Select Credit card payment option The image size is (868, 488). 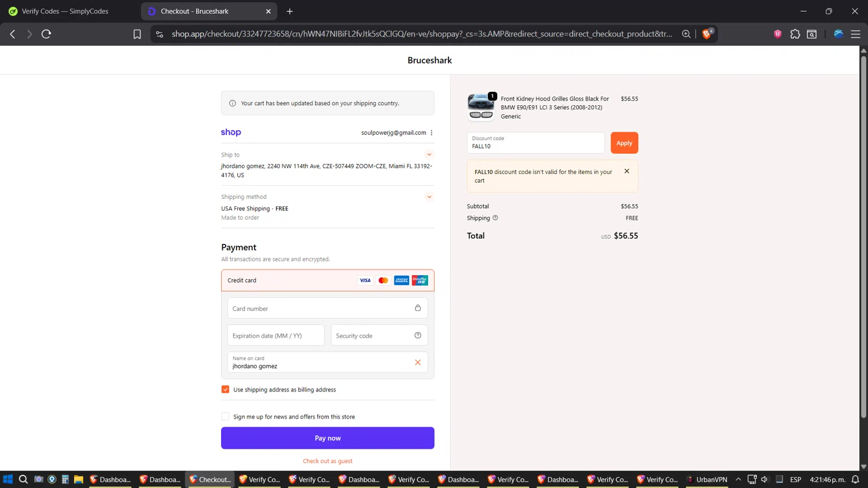(x=328, y=280)
